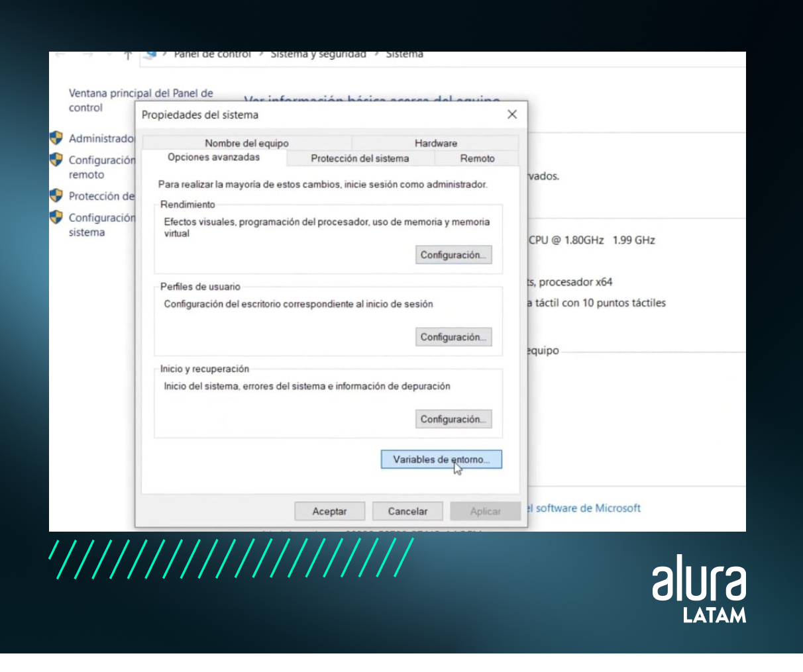This screenshot has width=803, height=672.
Task: Click 'Inicio del sistema, errores' description text
Action: coord(307,386)
